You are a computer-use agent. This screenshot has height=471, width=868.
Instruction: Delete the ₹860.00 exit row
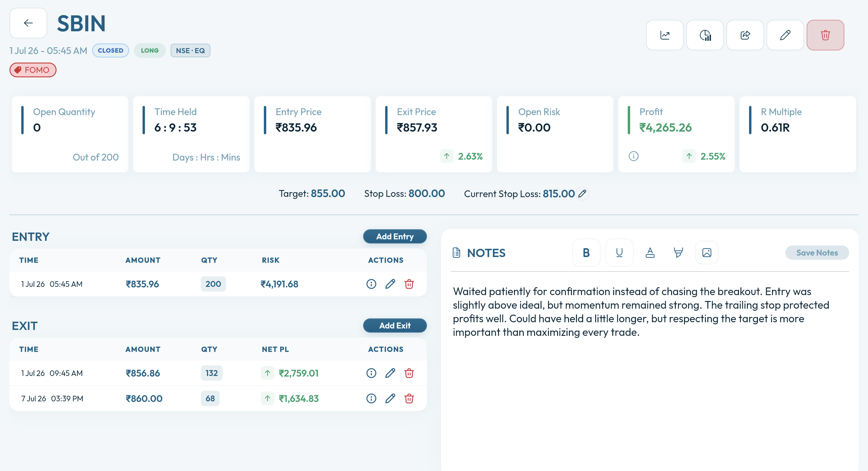[x=409, y=399]
